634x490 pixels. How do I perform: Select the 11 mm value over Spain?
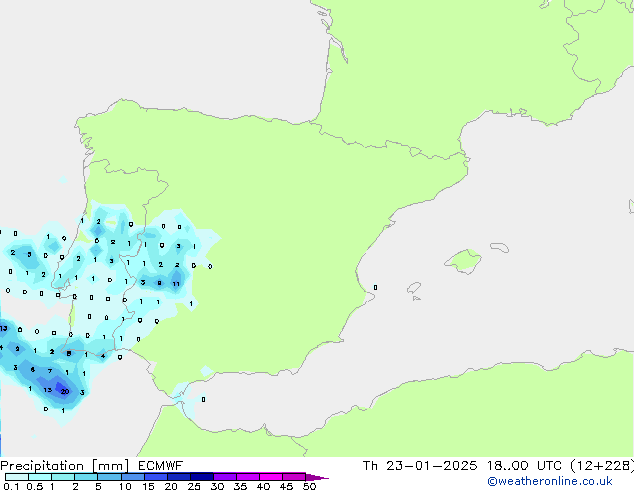176,284
